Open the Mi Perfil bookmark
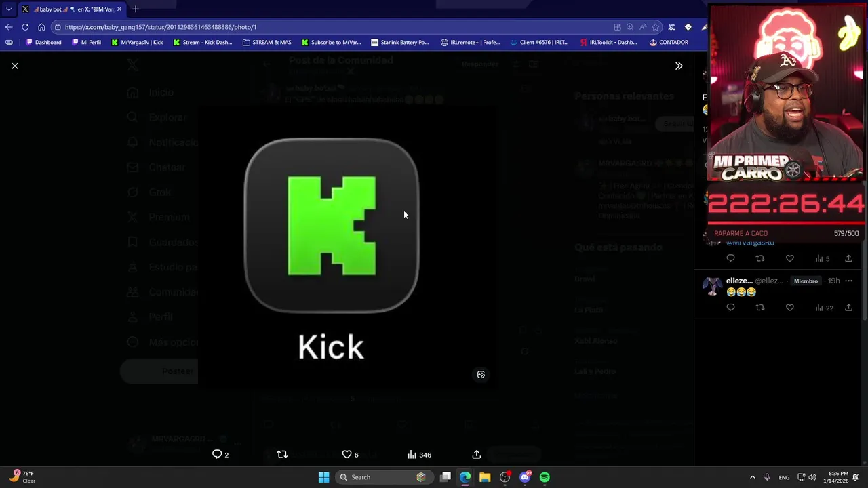 (x=86, y=42)
